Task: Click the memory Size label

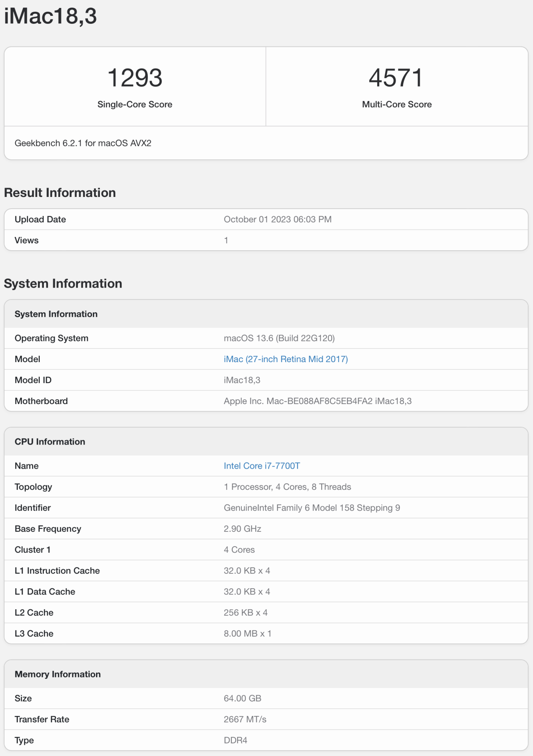Action: pos(23,699)
